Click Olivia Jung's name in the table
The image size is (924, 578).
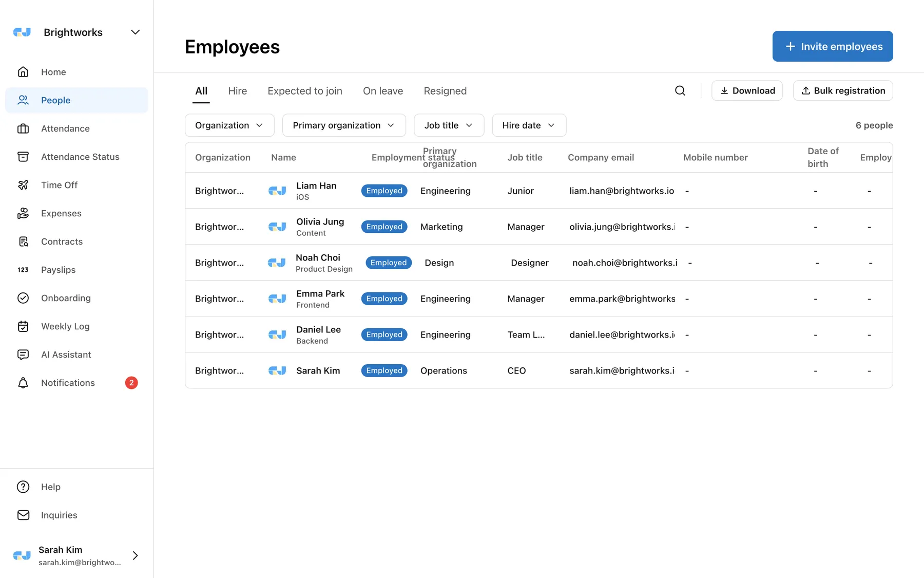pos(320,221)
